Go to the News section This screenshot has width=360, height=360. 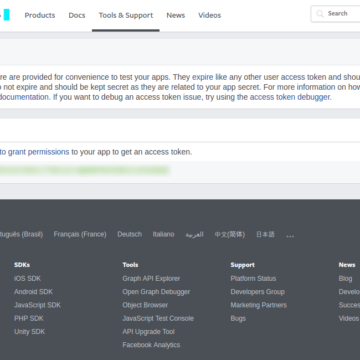pos(176,15)
